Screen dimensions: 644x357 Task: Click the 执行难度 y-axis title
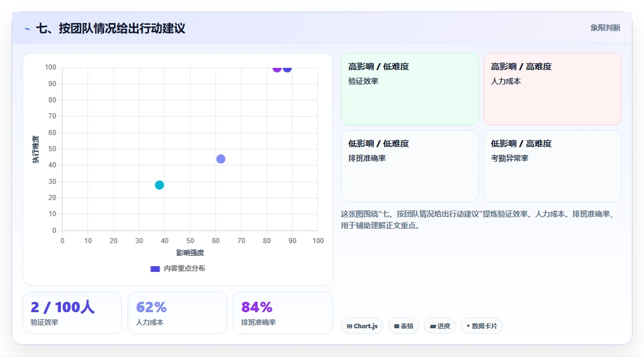[x=36, y=149]
